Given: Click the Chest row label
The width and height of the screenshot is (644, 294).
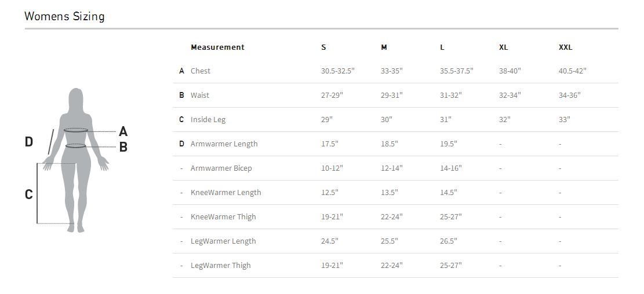Looking at the screenshot, I should (201, 71).
